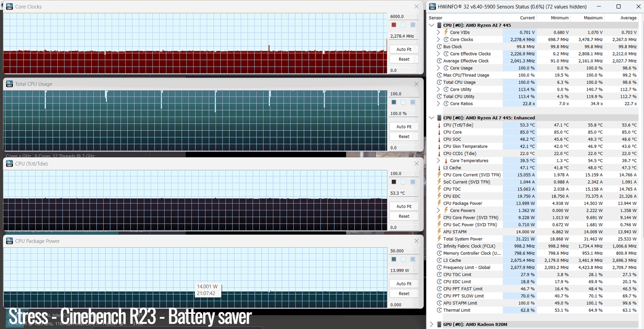Image resolution: width=644 pixels, height=329 pixels.
Task: Click the lightning icon beside Total System Power
Action: pyautogui.click(x=439, y=239)
